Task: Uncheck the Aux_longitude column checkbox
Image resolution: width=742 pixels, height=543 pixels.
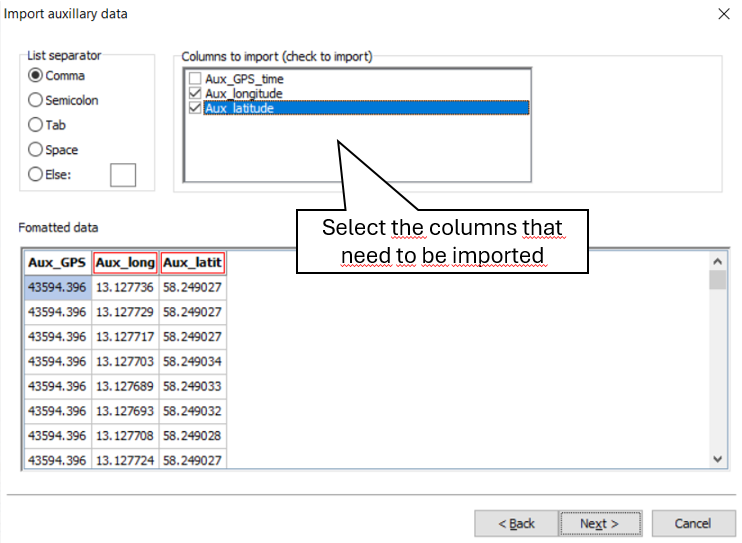Action: coord(195,94)
